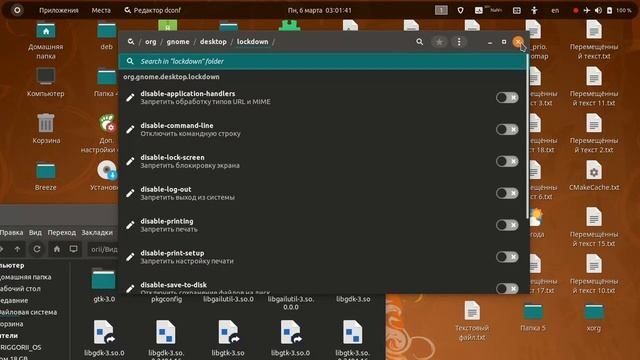Select Текстовый файл.txt on desktop

(x=472, y=321)
